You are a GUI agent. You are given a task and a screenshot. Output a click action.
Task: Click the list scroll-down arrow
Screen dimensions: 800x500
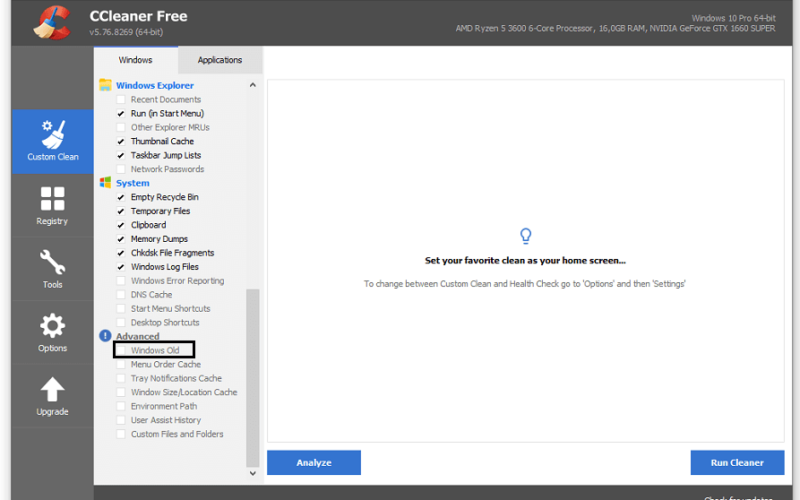click(253, 473)
